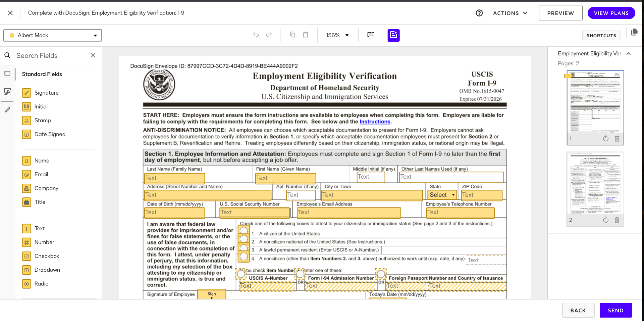644x321 pixels.
Task: Click the First Name text field
Action: pyautogui.click(x=285, y=178)
